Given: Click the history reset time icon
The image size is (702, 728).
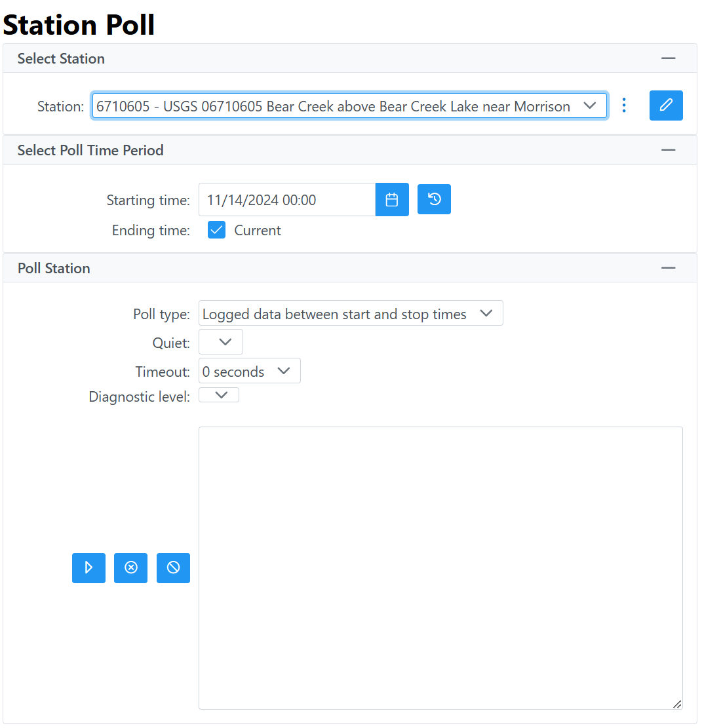Looking at the screenshot, I should tap(434, 199).
